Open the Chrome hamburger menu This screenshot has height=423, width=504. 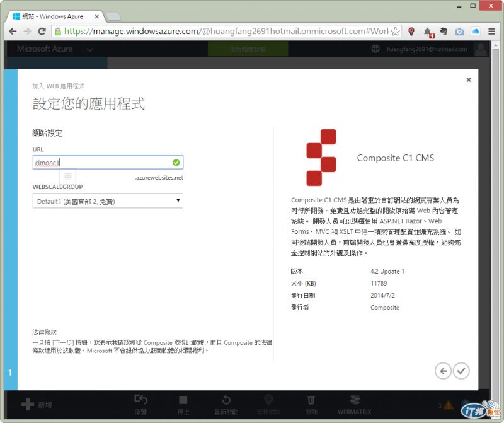coord(491,31)
